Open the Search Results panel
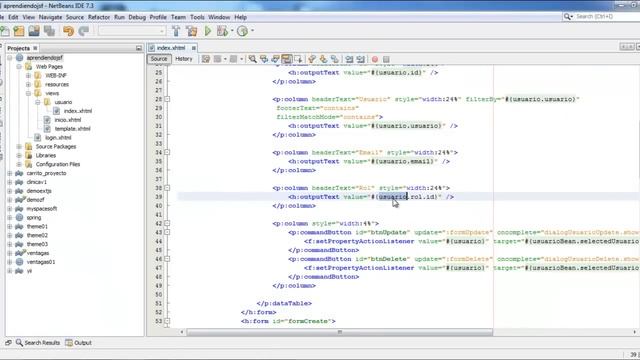Screen dimensions: 640x360 coord(38,343)
